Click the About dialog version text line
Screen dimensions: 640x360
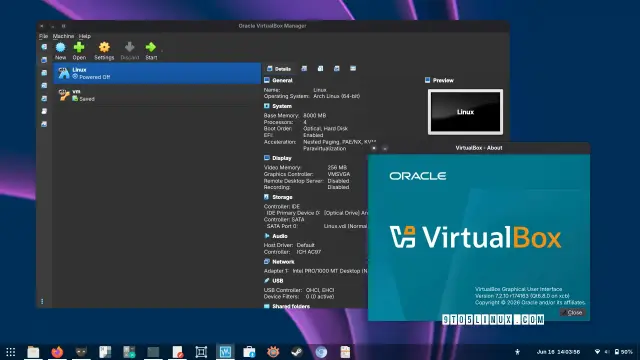tap(522, 296)
